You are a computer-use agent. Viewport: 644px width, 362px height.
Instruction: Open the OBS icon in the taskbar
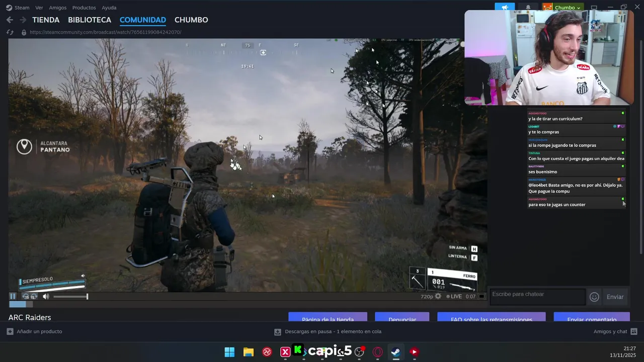359,352
